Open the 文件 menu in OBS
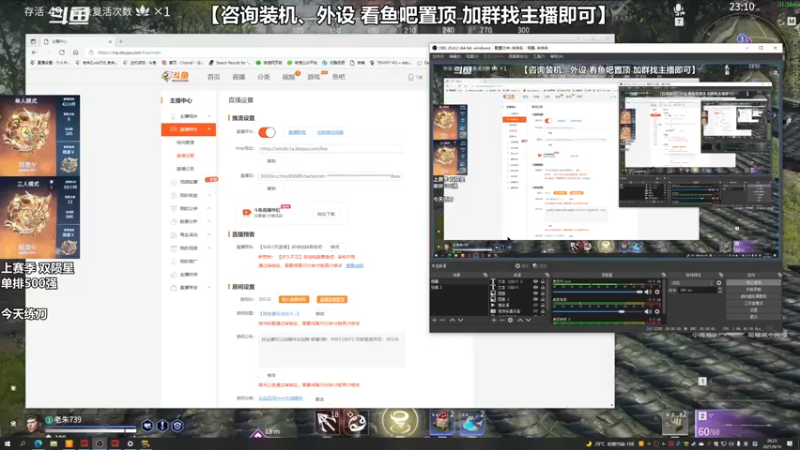 (x=438, y=57)
